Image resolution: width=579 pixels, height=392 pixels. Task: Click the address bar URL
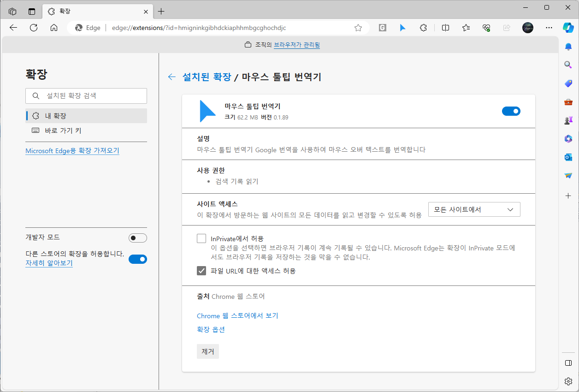(x=199, y=28)
